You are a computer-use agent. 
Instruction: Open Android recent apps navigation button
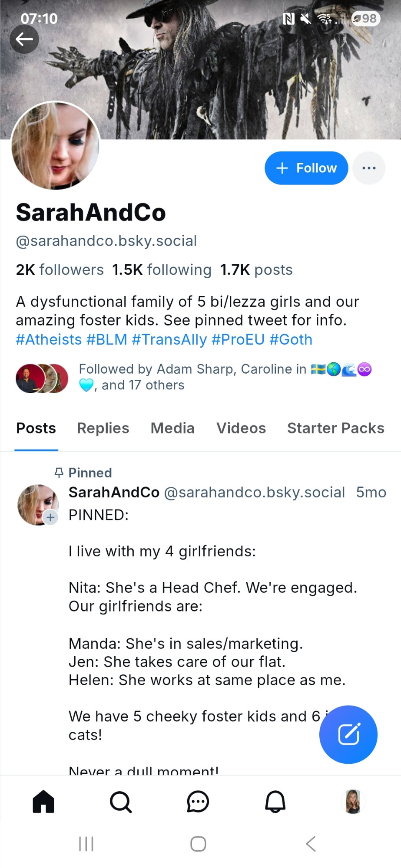(x=86, y=844)
